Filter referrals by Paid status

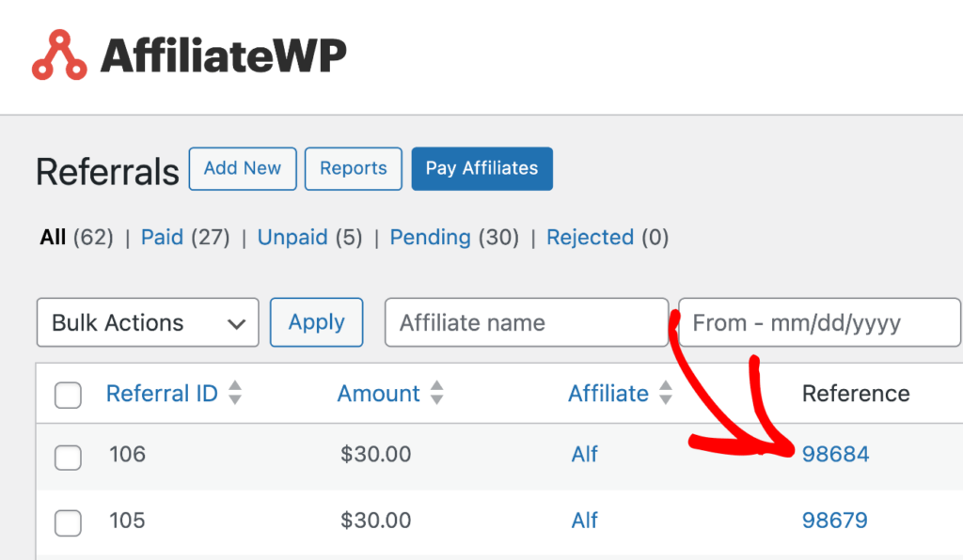pyautogui.click(x=162, y=238)
